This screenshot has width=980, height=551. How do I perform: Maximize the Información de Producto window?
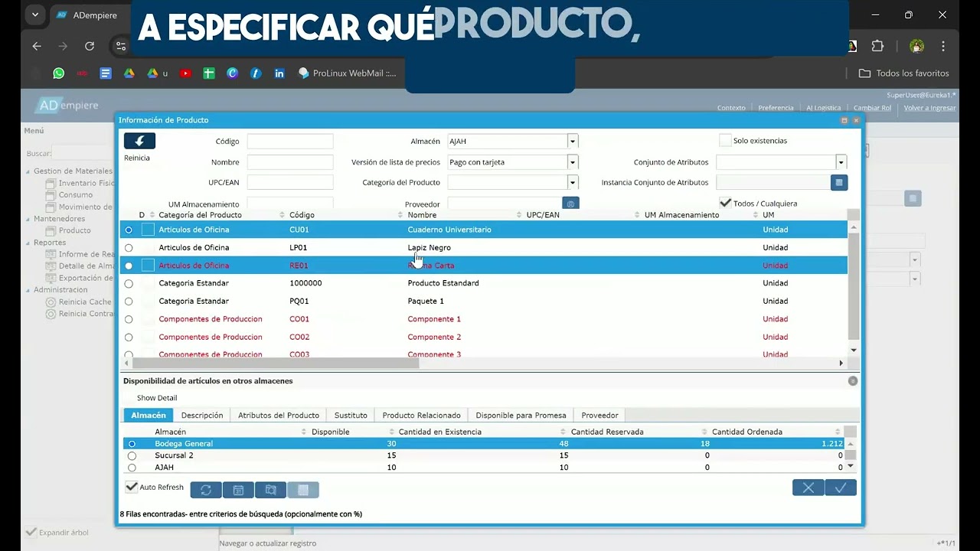click(x=844, y=120)
